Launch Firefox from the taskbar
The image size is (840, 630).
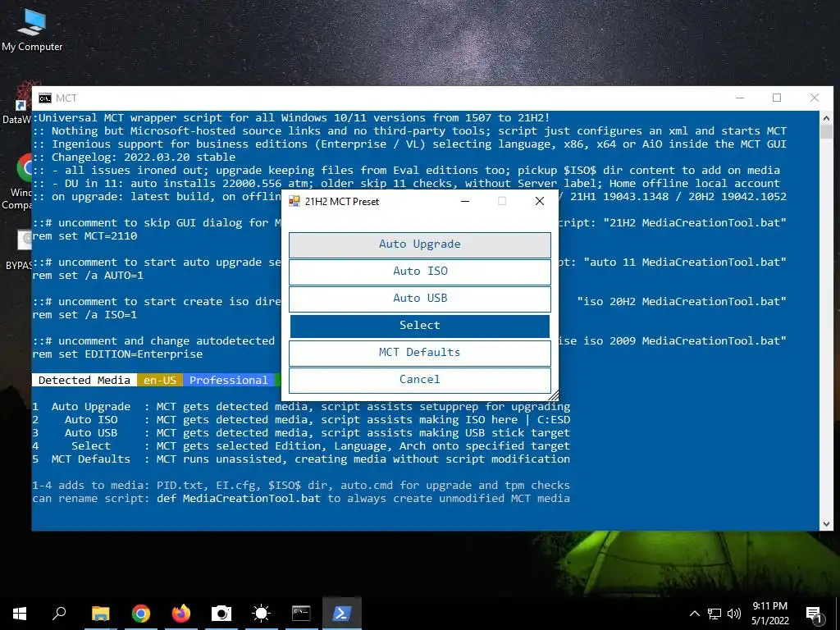point(181,614)
